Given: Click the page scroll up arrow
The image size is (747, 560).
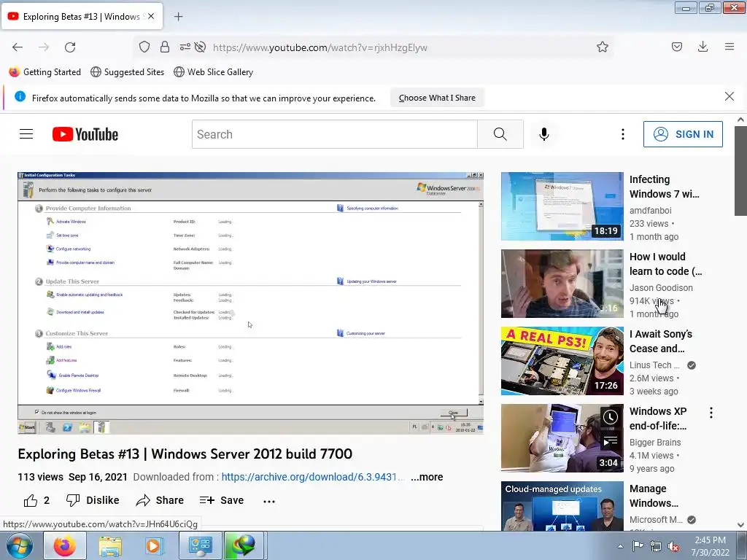Looking at the screenshot, I should [740, 120].
